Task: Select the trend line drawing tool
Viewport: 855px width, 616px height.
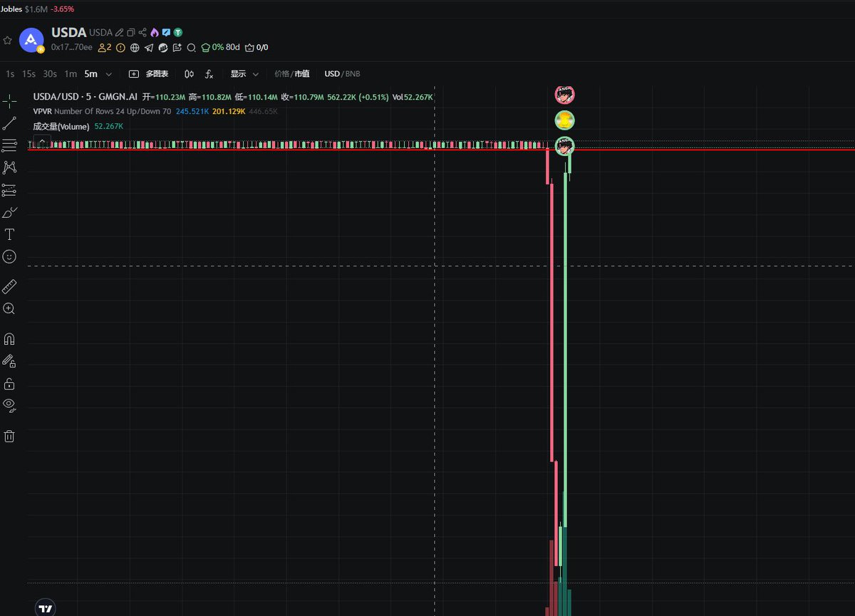Action: click(9, 123)
